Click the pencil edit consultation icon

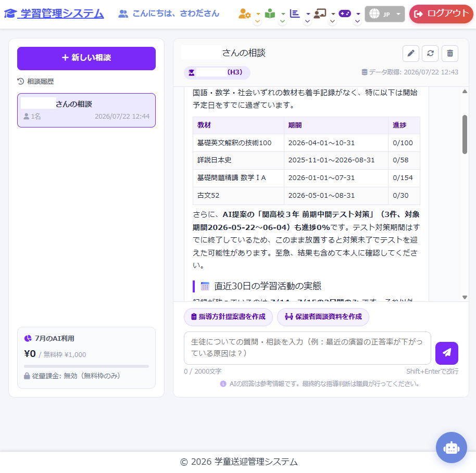411,54
